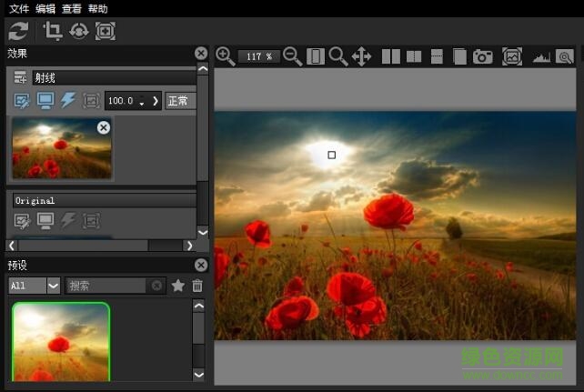The image size is (584, 392).
Task: Toggle the monitor preview icon for 射线 effect
Action: pos(45,100)
